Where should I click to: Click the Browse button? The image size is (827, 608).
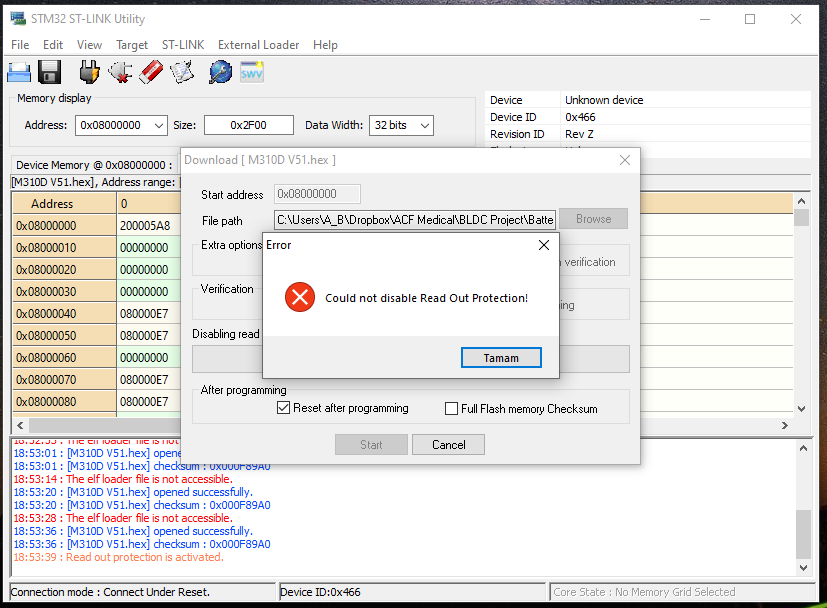click(x=593, y=219)
